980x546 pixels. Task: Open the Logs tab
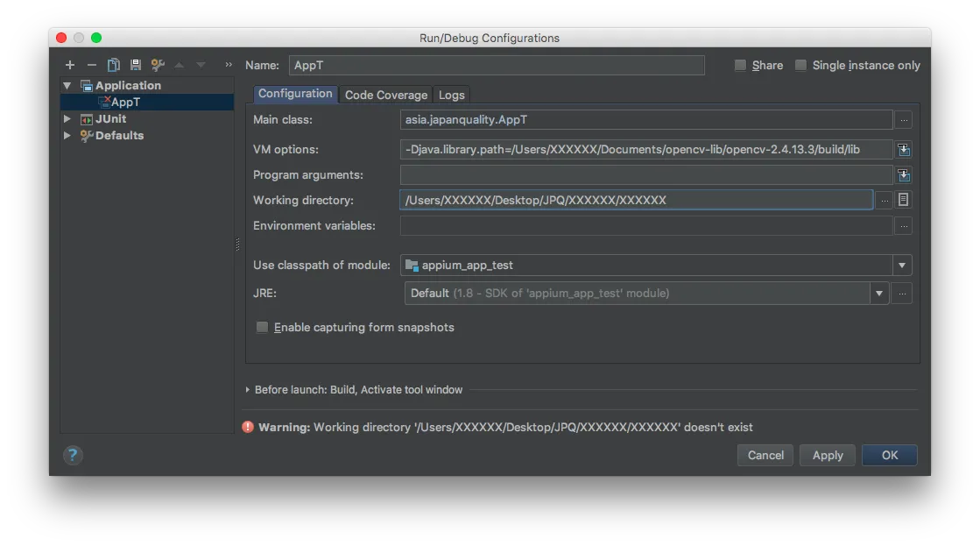(x=451, y=95)
